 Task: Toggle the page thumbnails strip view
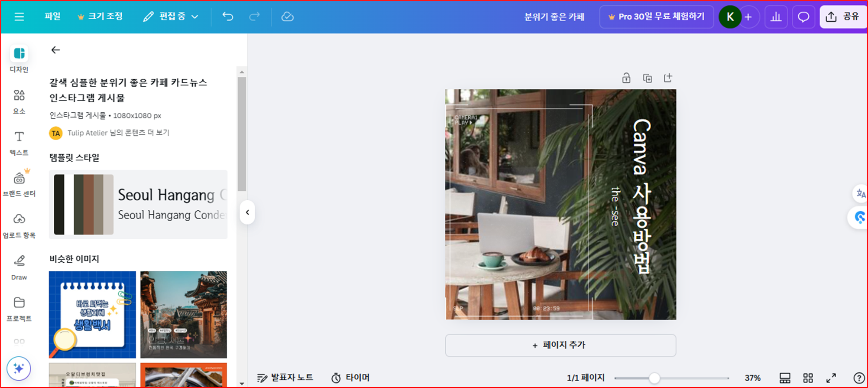pos(785,378)
